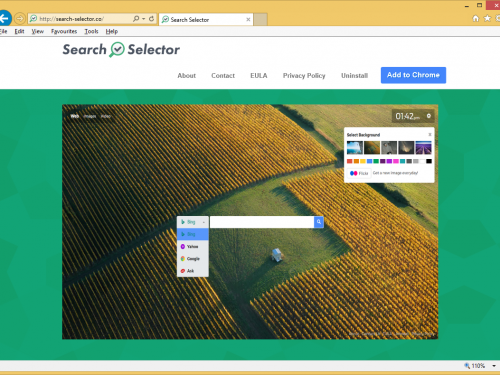Pick the green background color swatch
Screen dimensions: 500x375
[376, 161]
